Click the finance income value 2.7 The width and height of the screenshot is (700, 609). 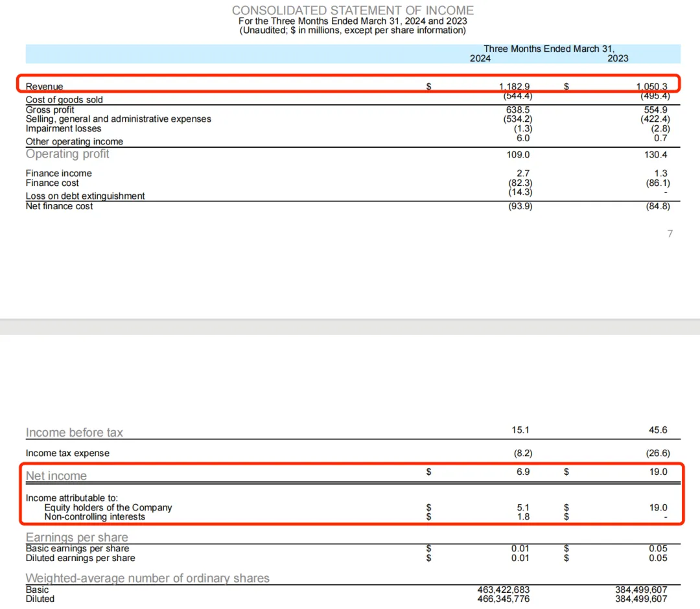523,173
